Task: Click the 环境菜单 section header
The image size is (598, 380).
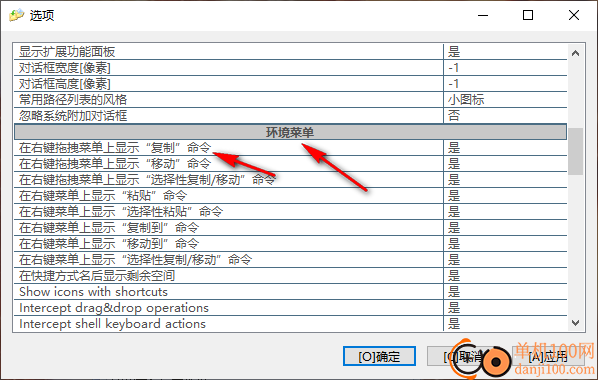Action: (x=290, y=132)
